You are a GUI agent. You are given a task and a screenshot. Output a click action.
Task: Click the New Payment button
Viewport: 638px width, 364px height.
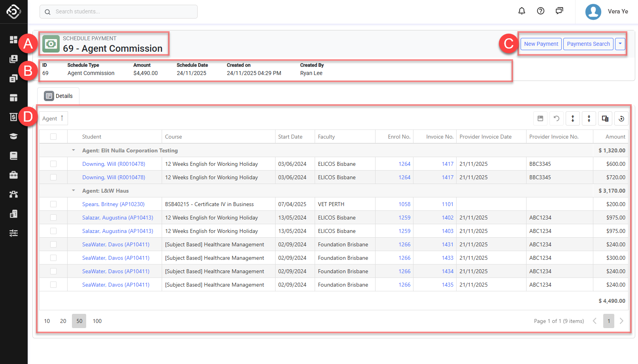point(541,44)
